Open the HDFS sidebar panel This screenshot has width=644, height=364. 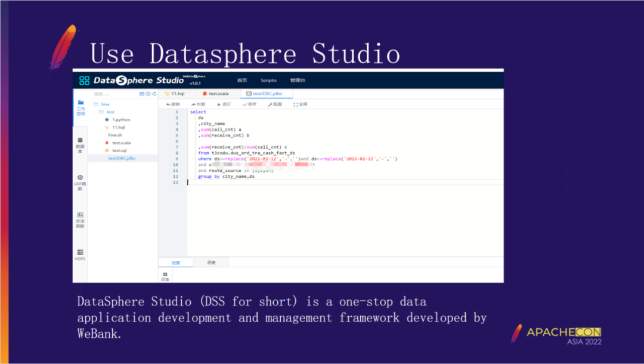click(80, 255)
